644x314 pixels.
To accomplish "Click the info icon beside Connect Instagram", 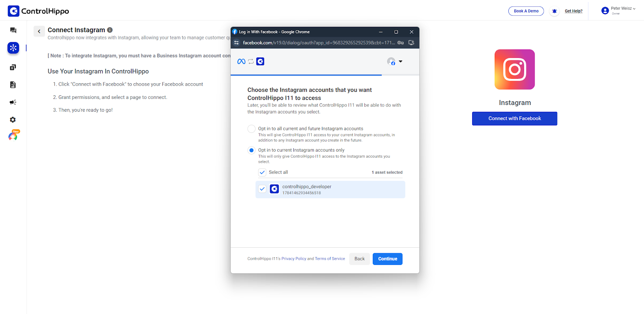I will (110, 30).
